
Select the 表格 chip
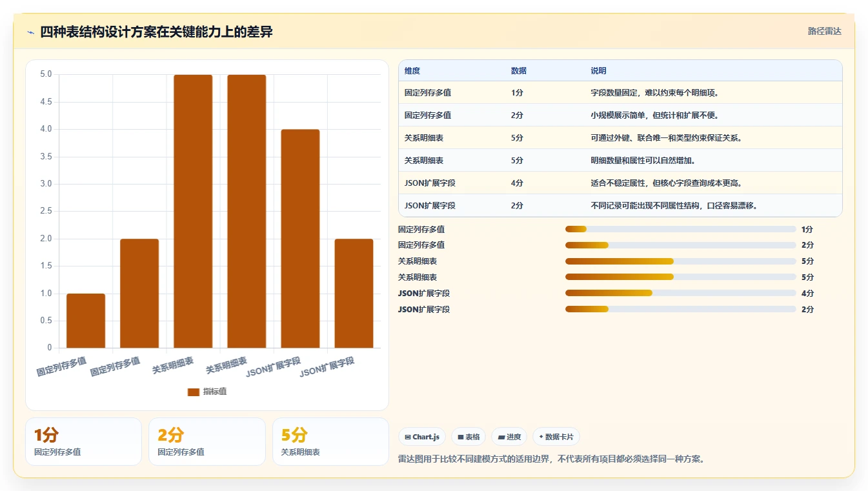point(469,437)
